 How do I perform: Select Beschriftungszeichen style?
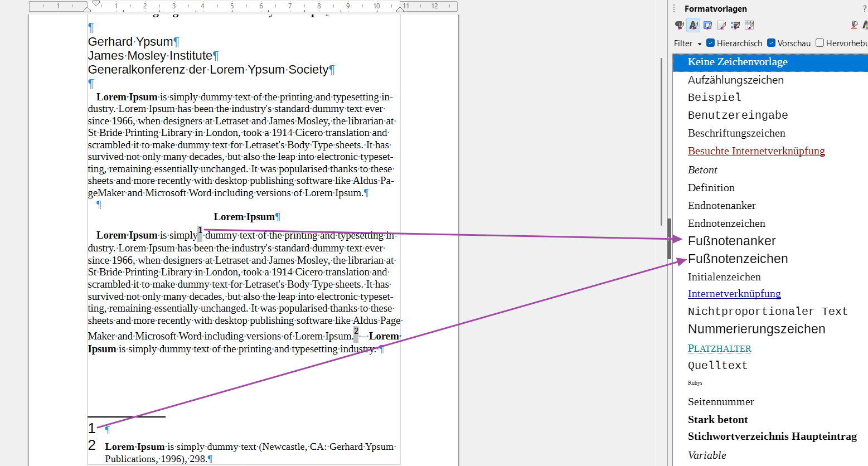point(736,133)
